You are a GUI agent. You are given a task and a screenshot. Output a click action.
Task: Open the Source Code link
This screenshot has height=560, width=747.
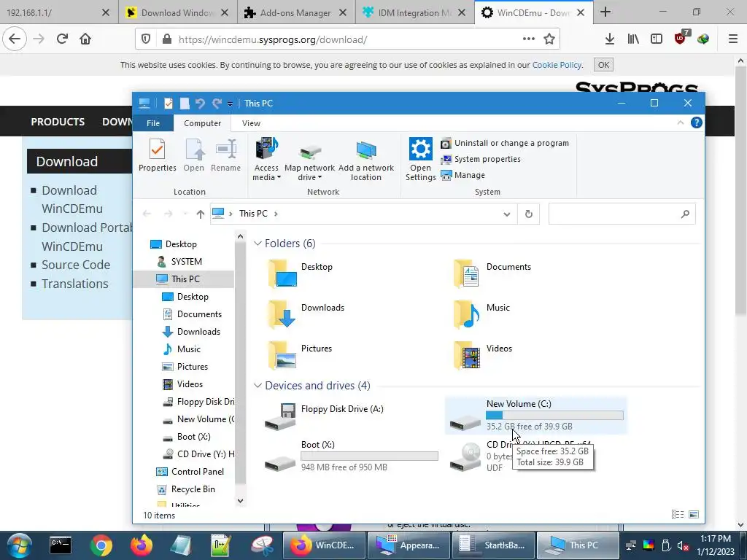(76, 265)
